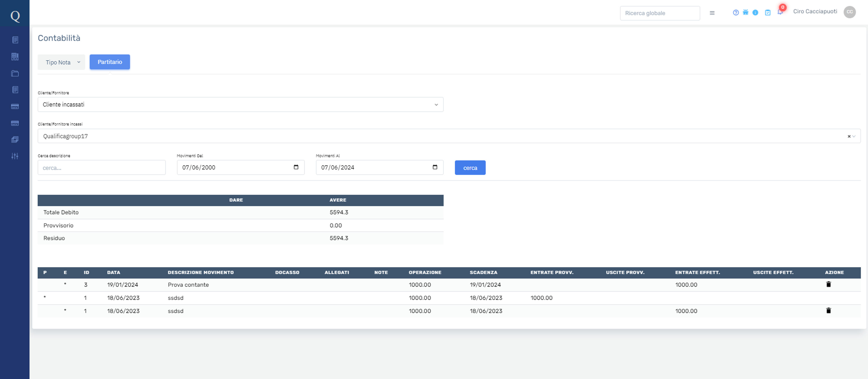This screenshot has height=379, width=868.
Task: Expand the Tipo Nota dropdown
Action: [61, 62]
